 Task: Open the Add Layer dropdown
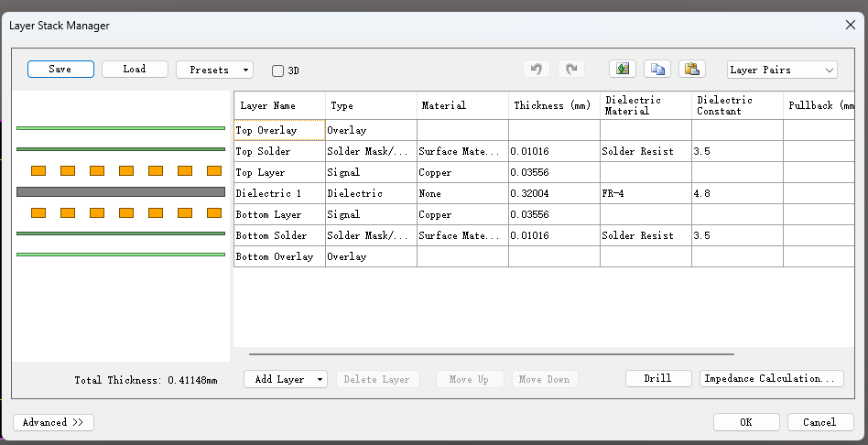pos(286,379)
